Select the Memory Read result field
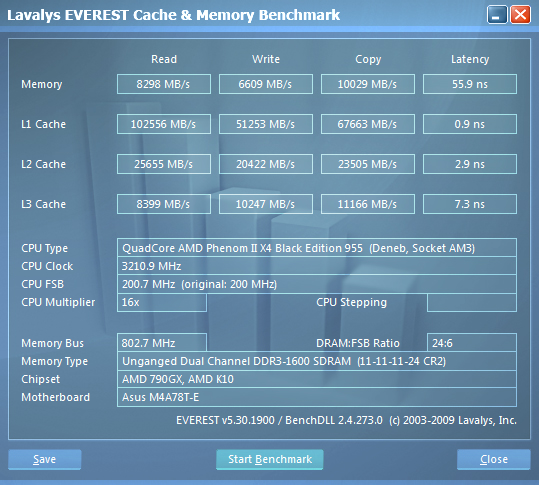This screenshot has height=485, width=539. pos(164,84)
